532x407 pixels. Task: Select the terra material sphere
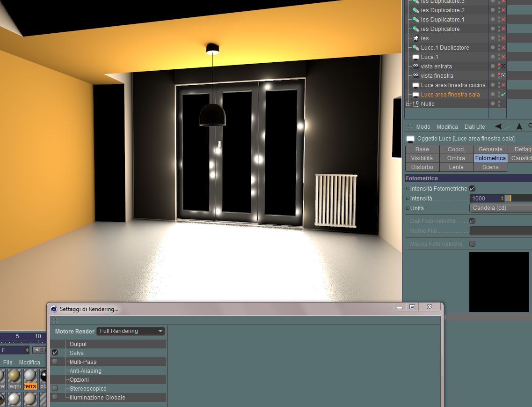[x=30, y=376]
